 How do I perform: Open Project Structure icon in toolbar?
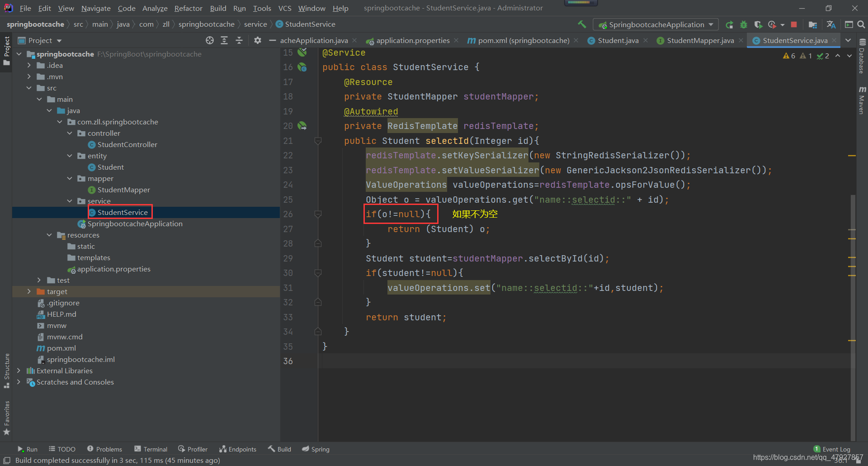point(813,24)
